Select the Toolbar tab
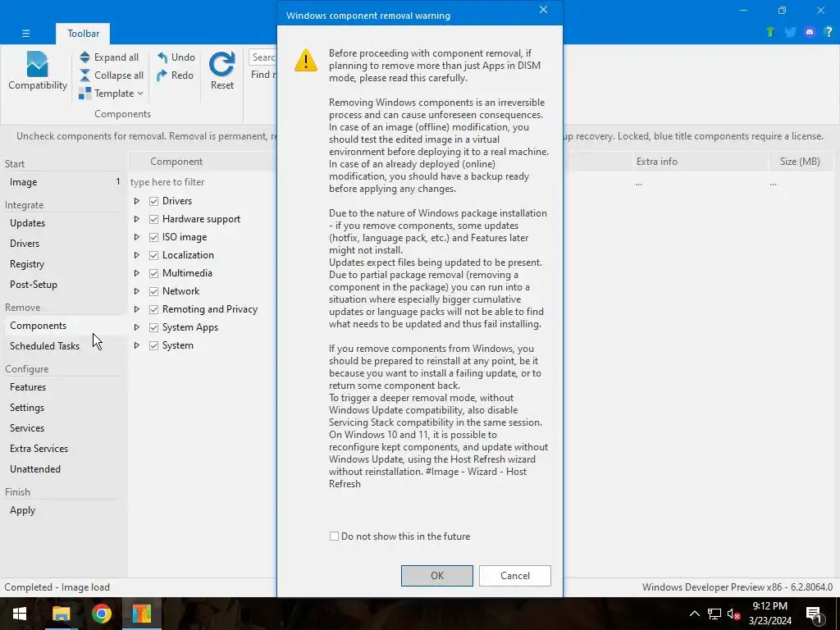Viewport: 840px width, 630px height. 83,33
